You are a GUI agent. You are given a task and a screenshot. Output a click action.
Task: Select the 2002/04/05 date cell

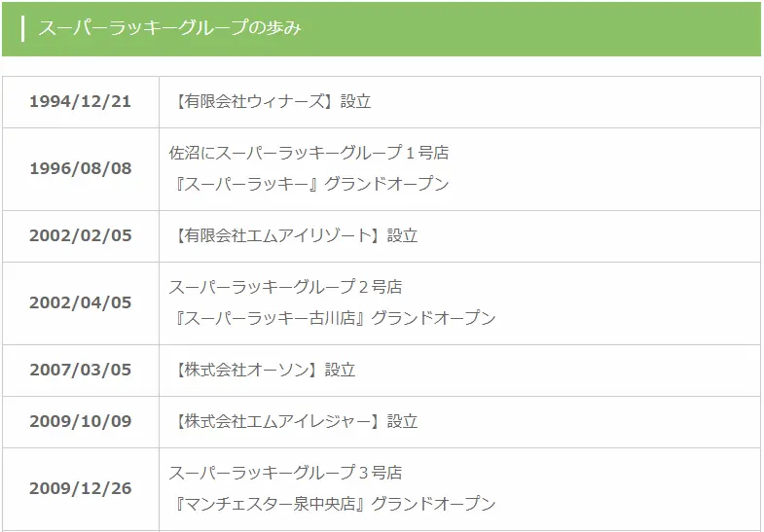pyautogui.click(x=81, y=303)
